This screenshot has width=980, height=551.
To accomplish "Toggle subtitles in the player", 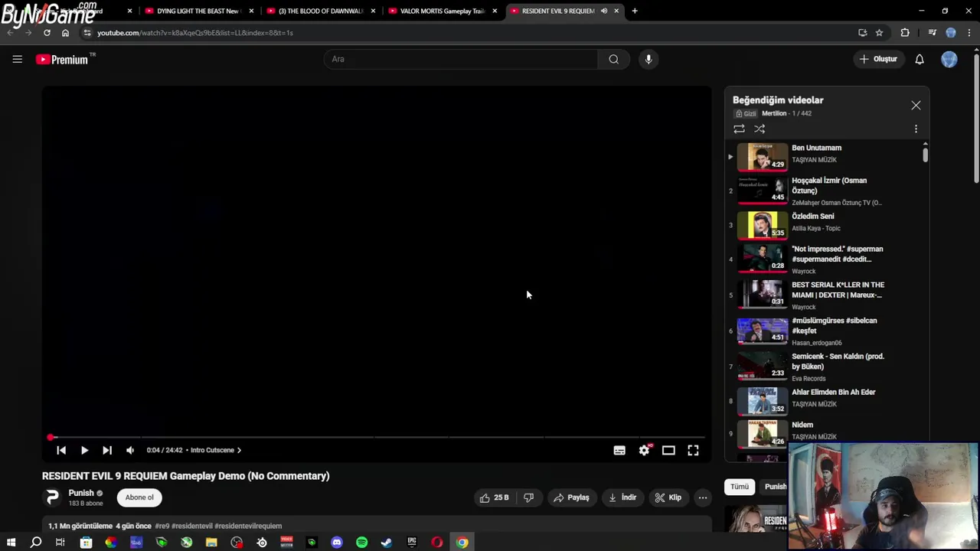I will [619, 450].
